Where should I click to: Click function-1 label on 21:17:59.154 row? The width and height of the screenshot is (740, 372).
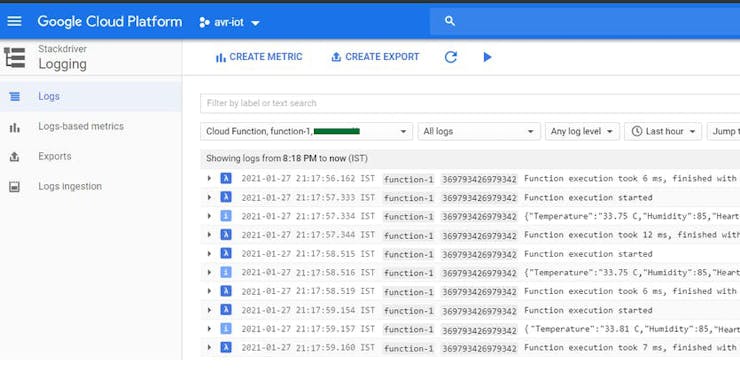coord(408,311)
